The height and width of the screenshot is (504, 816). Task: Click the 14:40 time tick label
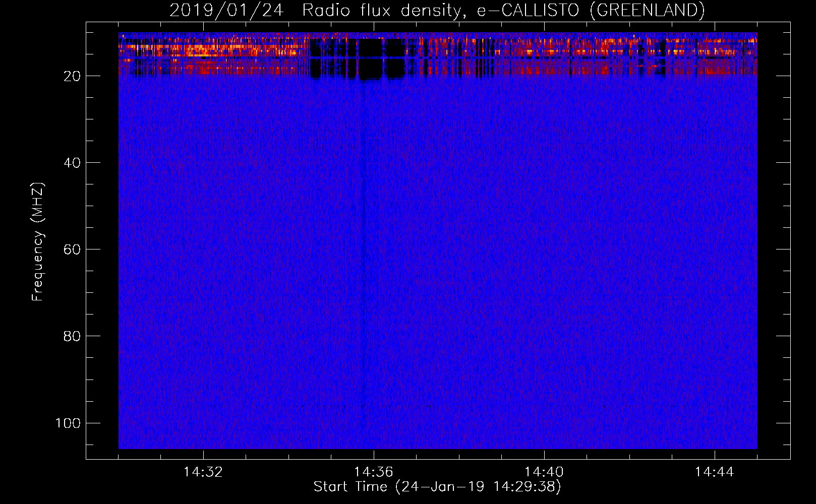tap(544, 472)
